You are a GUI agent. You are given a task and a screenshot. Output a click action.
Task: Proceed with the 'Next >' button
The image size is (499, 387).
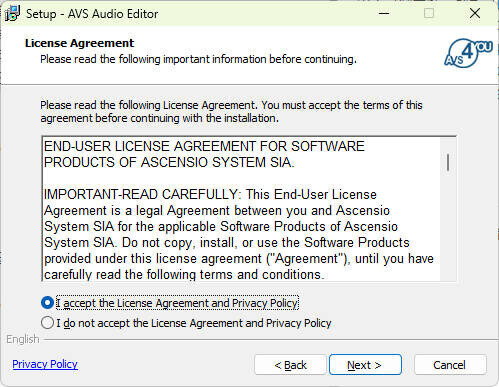tap(365, 365)
